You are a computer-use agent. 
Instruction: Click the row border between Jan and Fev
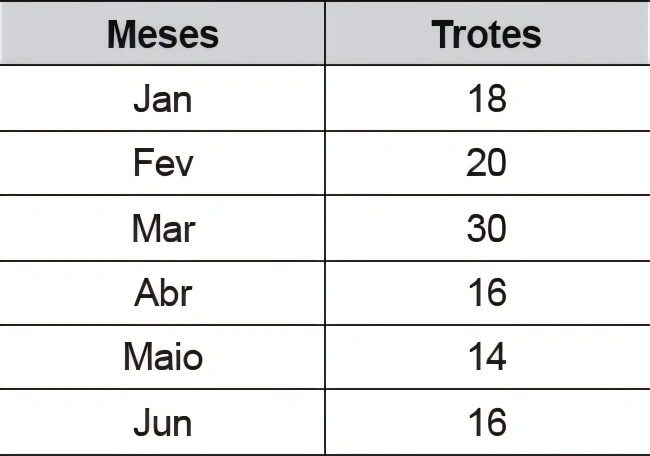(x=162, y=131)
